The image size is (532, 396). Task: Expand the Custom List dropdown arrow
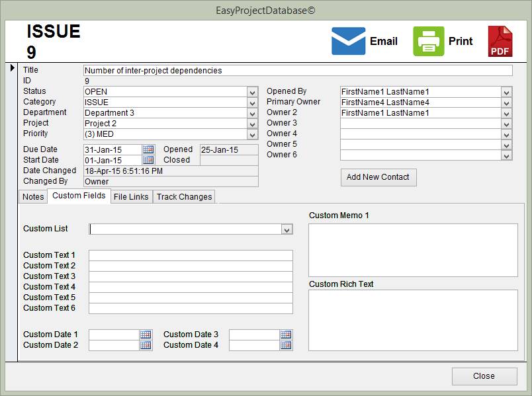pos(287,229)
